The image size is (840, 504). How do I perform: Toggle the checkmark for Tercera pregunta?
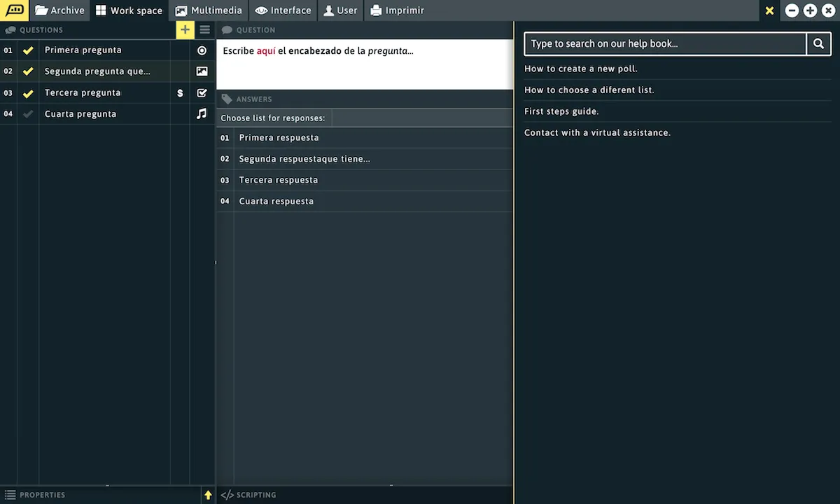click(x=28, y=93)
